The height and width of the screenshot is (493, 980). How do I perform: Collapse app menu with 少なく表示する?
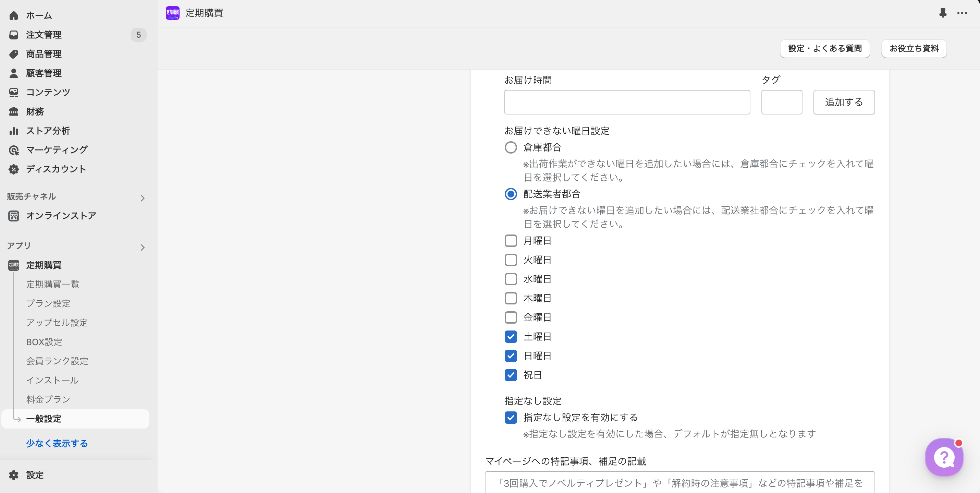57,444
